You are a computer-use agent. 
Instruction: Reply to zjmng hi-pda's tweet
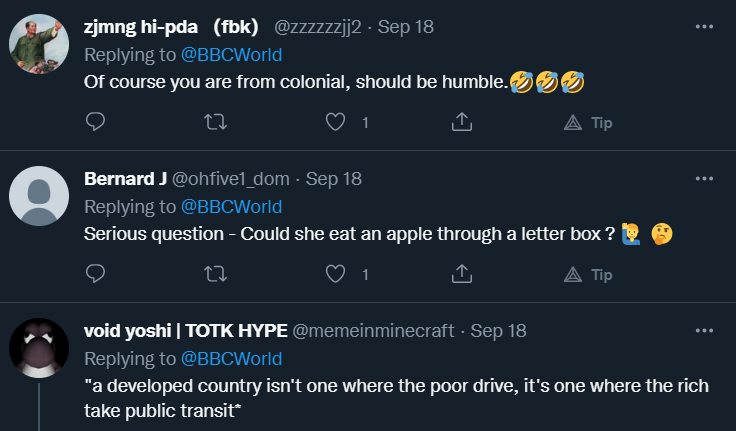click(96, 122)
